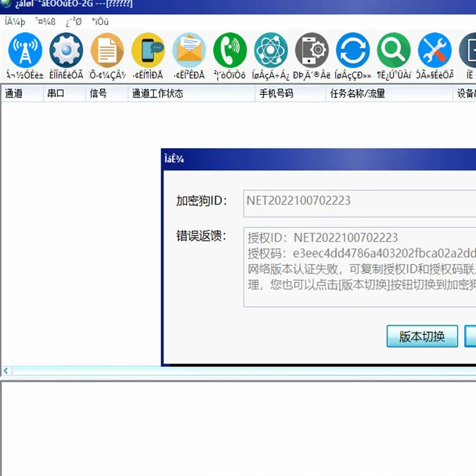Open the gear settings toolbar icon
The height and width of the screenshot is (476, 476).
(x=66, y=51)
